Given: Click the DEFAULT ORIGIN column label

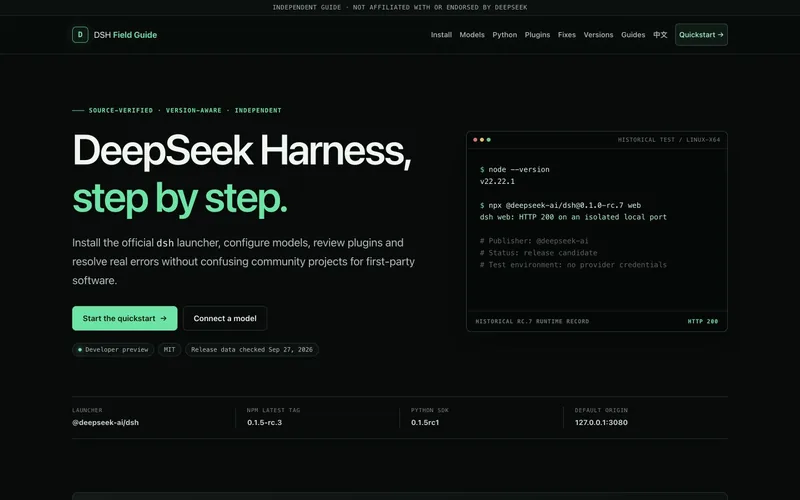Looking at the screenshot, I should pyautogui.click(x=601, y=410).
